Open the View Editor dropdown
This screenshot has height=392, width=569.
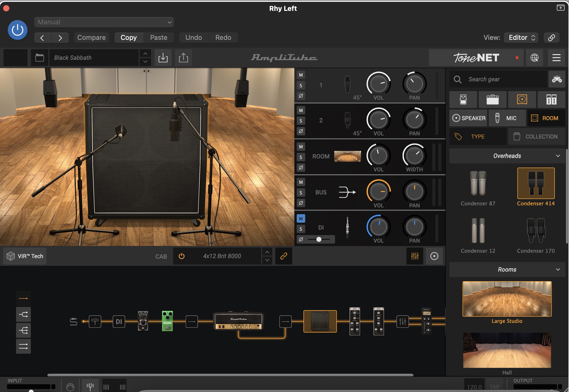coord(521,38)
